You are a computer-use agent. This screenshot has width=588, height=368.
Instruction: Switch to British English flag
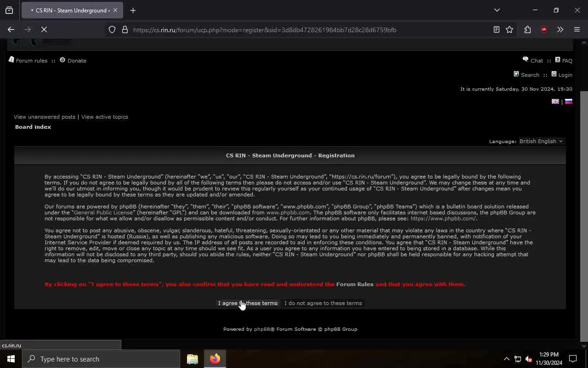[555, 102]
